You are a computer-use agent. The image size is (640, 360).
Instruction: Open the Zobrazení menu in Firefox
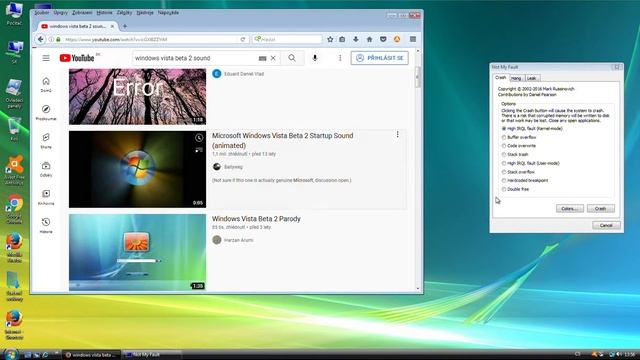(82, 13)
